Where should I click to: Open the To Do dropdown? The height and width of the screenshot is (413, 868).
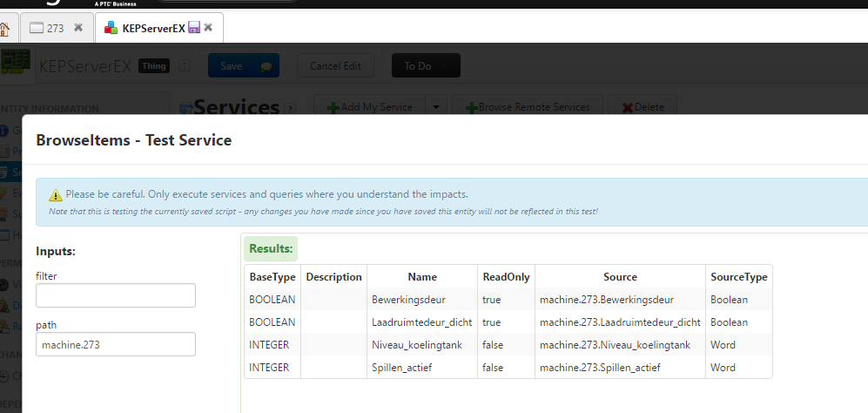(426, 65)
